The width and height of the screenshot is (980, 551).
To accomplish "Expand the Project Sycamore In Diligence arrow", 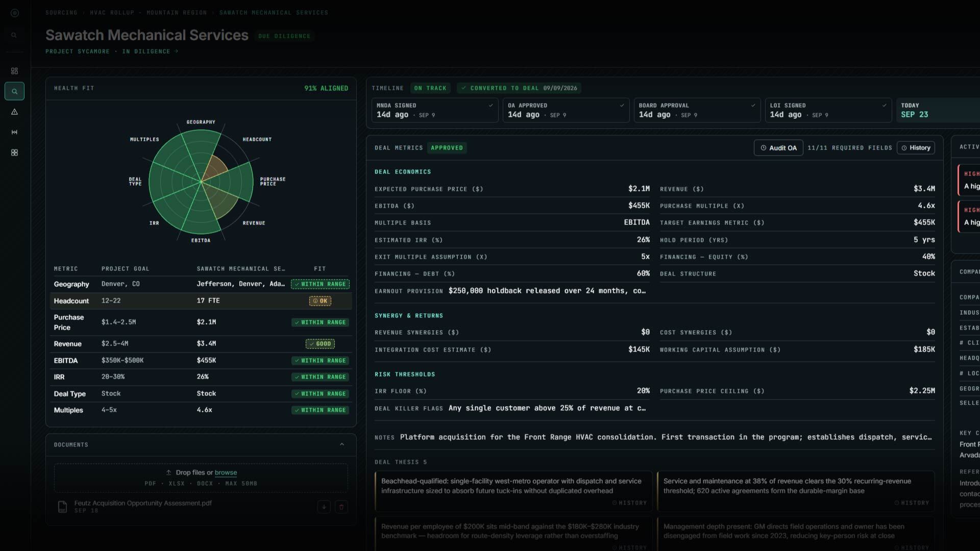I will pyautogui.click(x=177, y=51).
